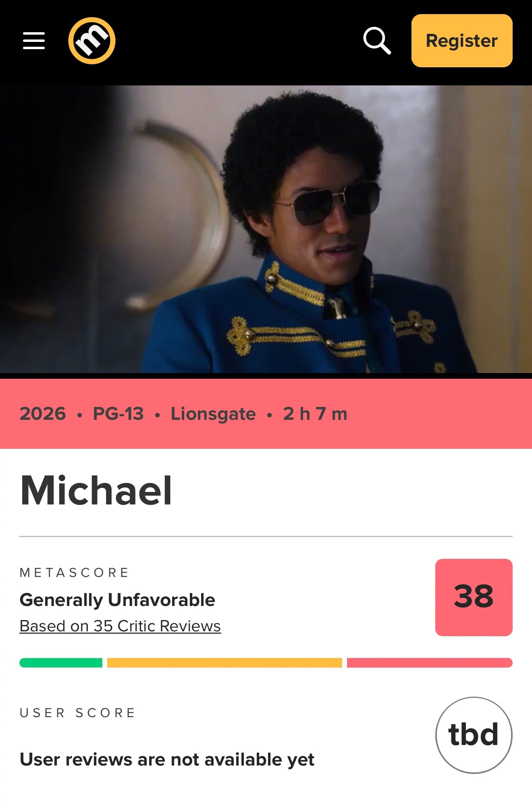
Task: Click the Metascore 38 badge
Action: pyautogui.click(x=474, y=597)
